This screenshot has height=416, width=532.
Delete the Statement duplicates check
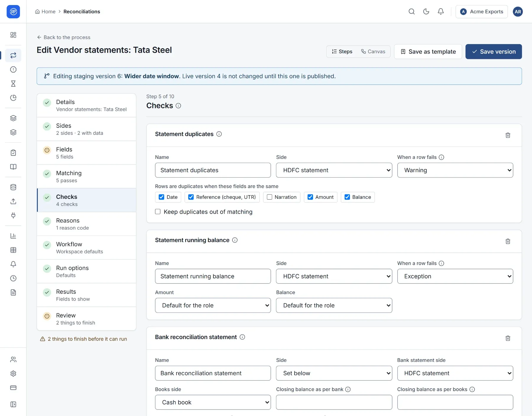(508, 135)
